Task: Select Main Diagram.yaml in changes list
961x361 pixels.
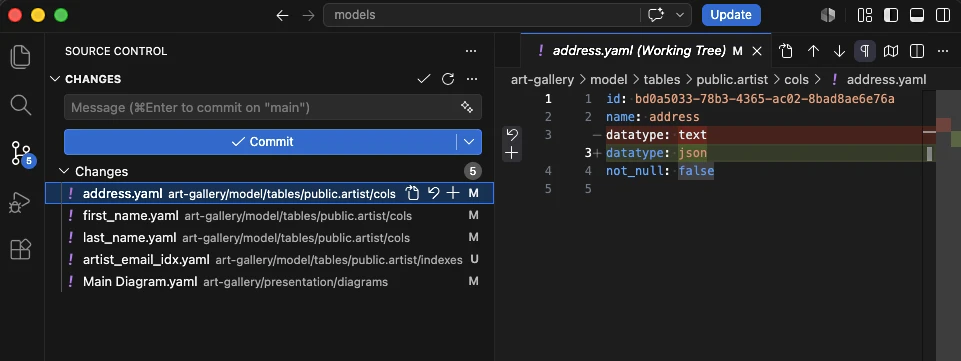Action: (270, 282)
